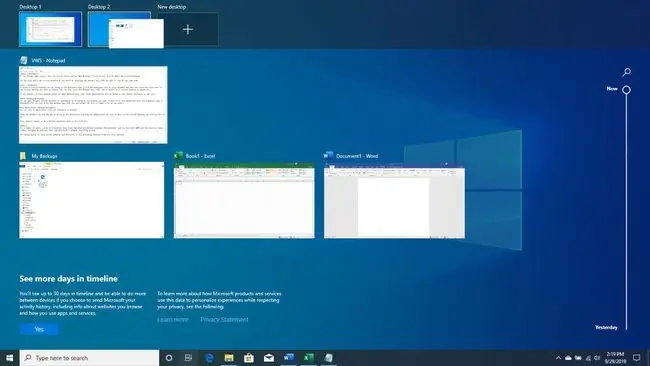650x366 pixels.
Task: Select the Notepad taskbar icon
Action: pos(328,358)
